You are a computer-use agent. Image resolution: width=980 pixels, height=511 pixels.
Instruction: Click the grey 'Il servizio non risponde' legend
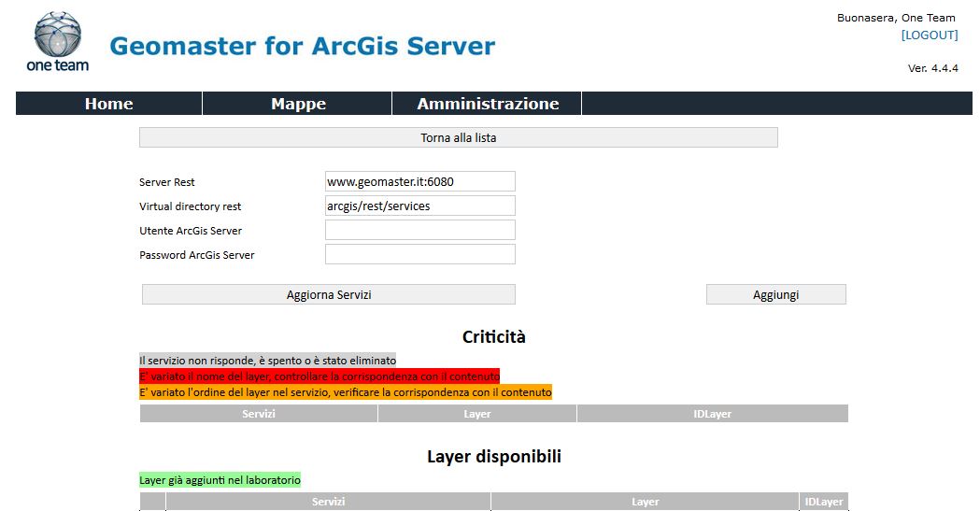[267, 361]
